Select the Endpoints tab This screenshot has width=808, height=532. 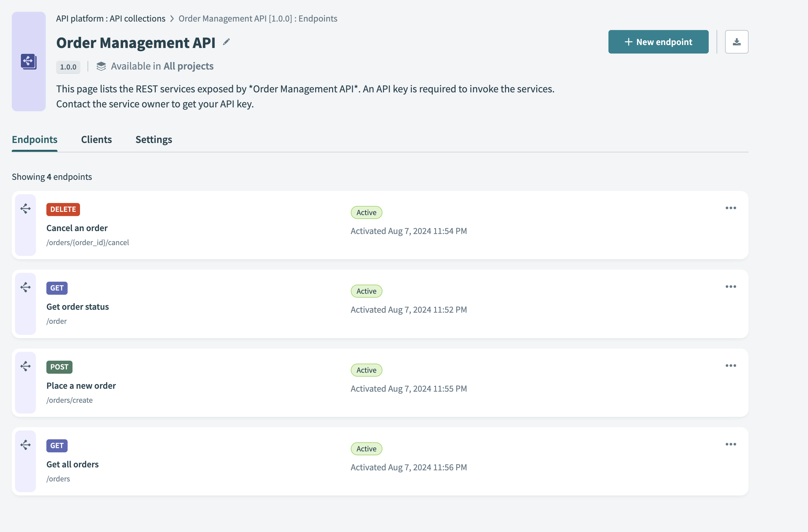click(34, 139)
